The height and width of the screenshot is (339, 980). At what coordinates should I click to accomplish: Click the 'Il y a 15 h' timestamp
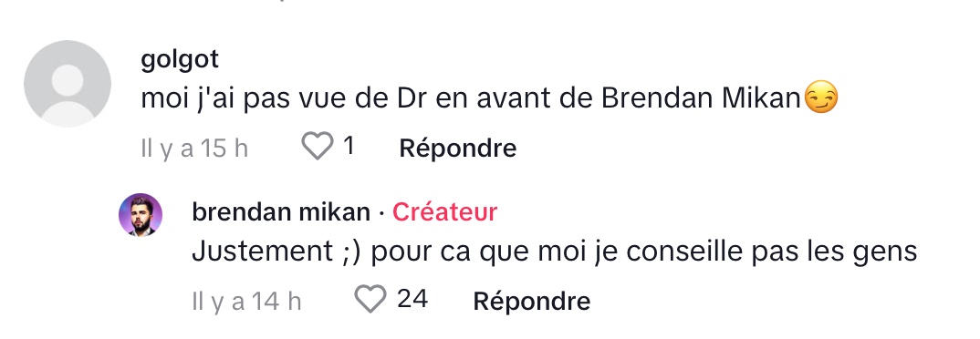(194, 149)
